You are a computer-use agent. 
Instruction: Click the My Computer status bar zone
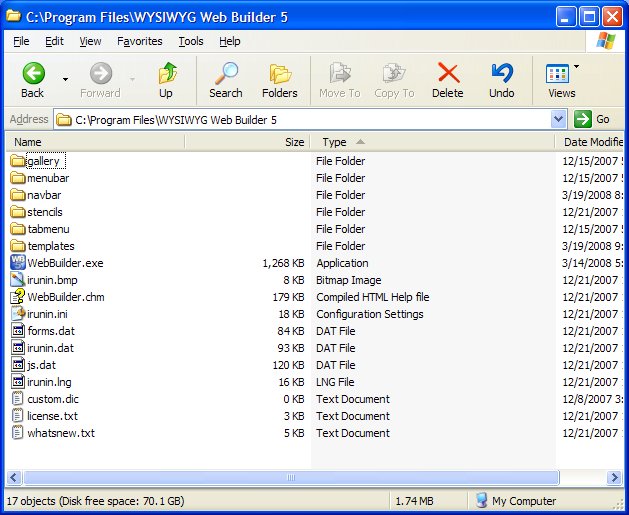[516, 501]
